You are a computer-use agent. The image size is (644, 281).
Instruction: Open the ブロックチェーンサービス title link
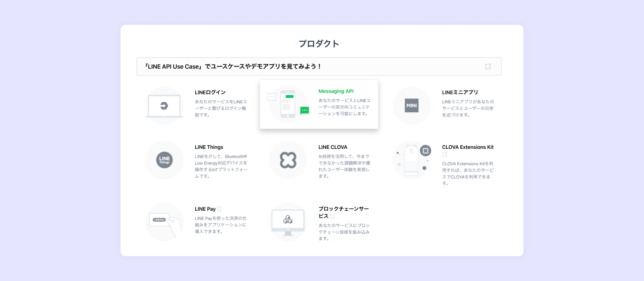click(343, 212)
